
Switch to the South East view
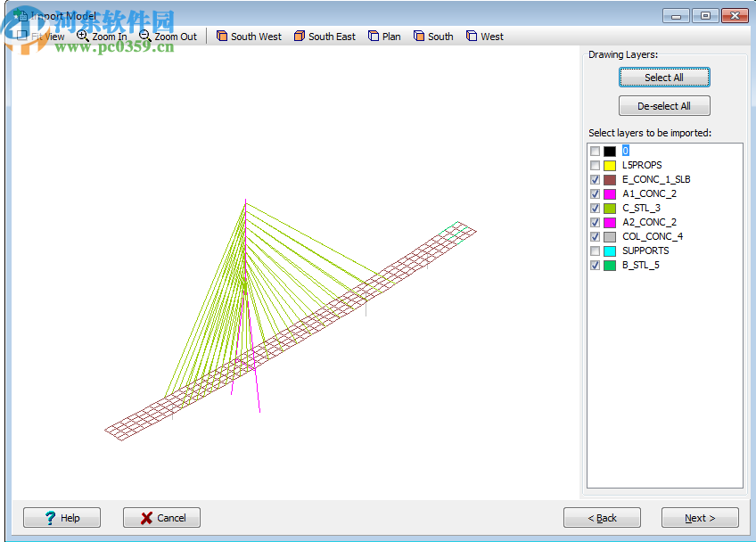click(x=325, y=36)
